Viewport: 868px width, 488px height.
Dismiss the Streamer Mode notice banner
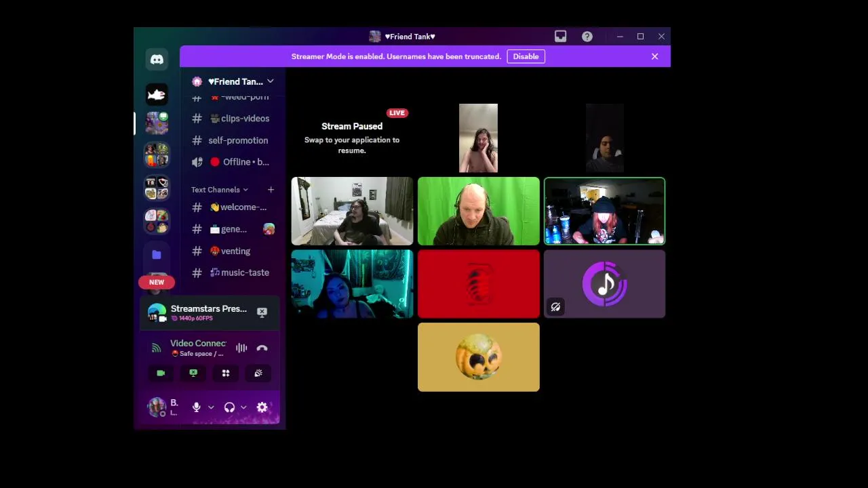click(655, 56)
